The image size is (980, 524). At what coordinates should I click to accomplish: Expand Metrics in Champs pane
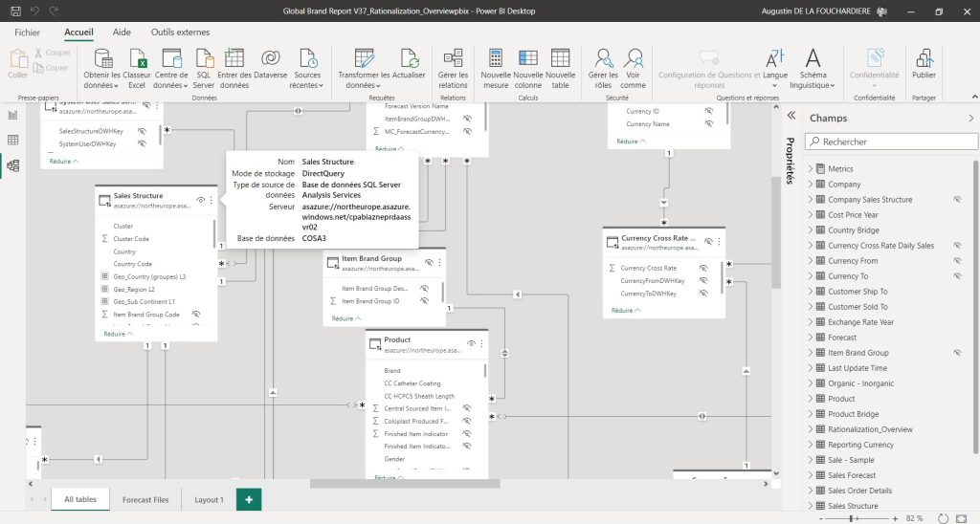[x=811, y=168]
